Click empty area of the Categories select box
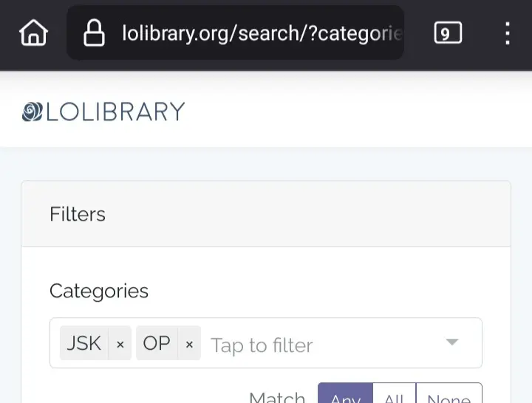 click(x=377, y=343)
